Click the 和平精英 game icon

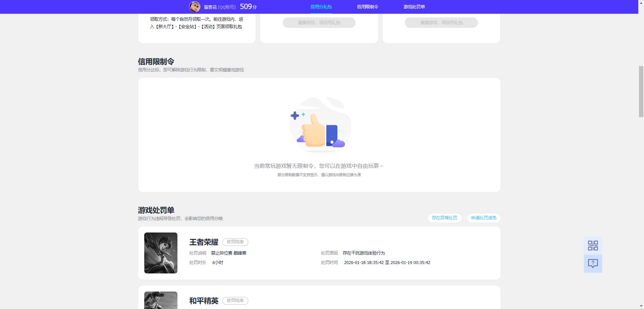161,300
